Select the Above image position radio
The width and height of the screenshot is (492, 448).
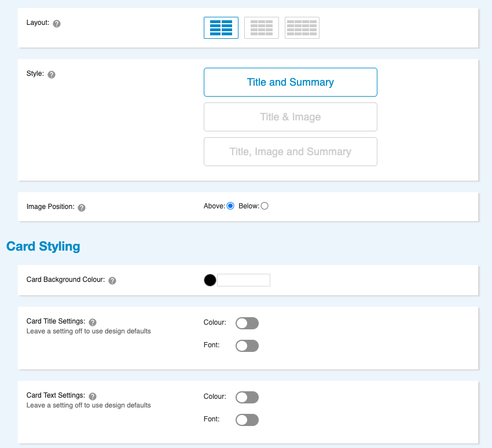(x=230, y=206)
